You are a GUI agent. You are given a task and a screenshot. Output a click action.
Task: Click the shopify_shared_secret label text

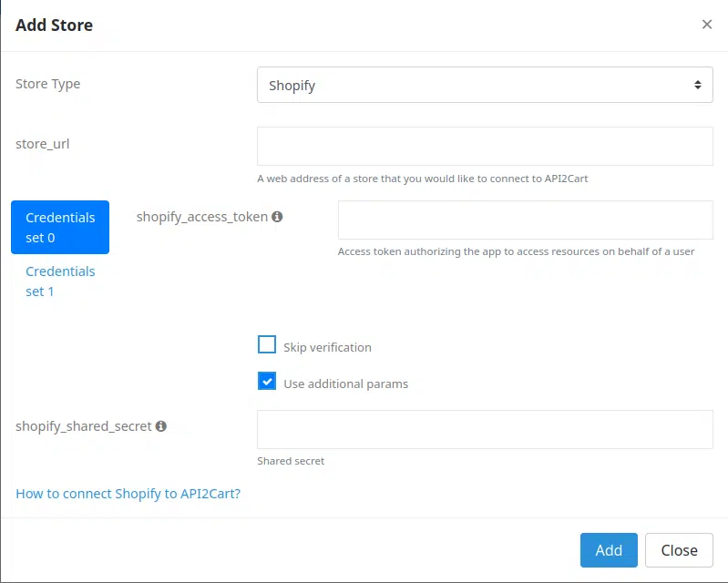coord(84,426)
